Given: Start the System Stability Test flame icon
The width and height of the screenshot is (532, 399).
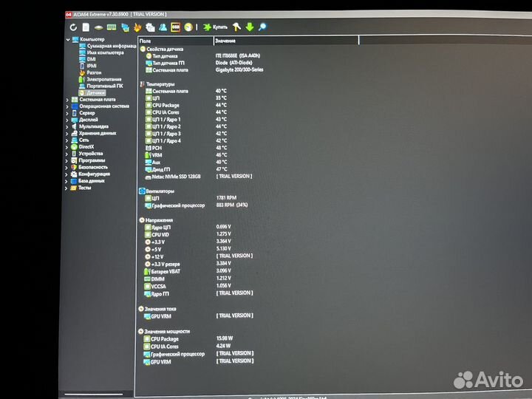Looking at the screenshot, I should (137, 27).
